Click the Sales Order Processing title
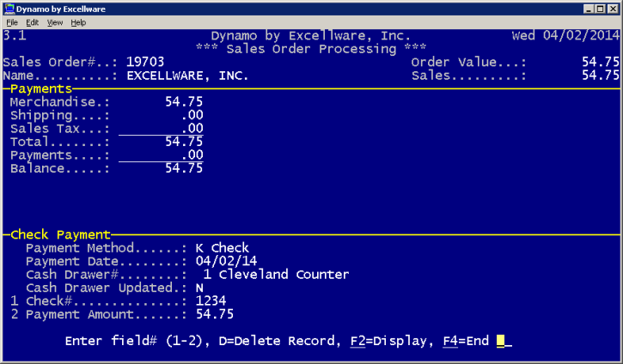This screenshot has height=364, width=623. [311, 49]
